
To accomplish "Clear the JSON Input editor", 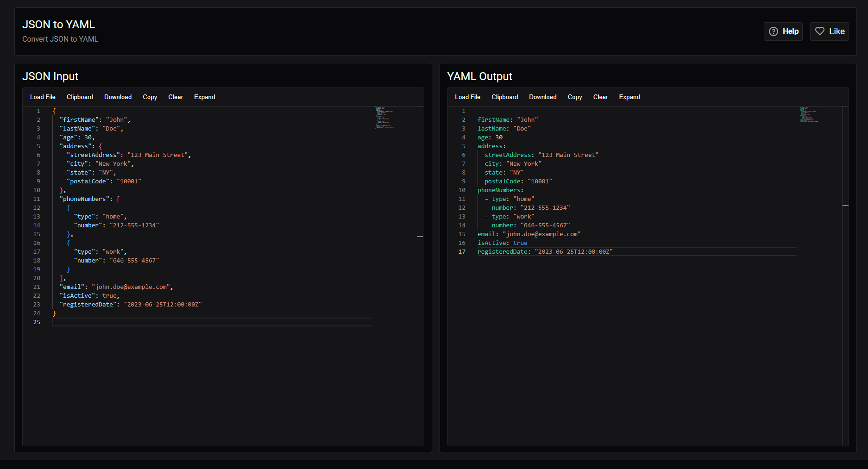I will click(176, 97).
